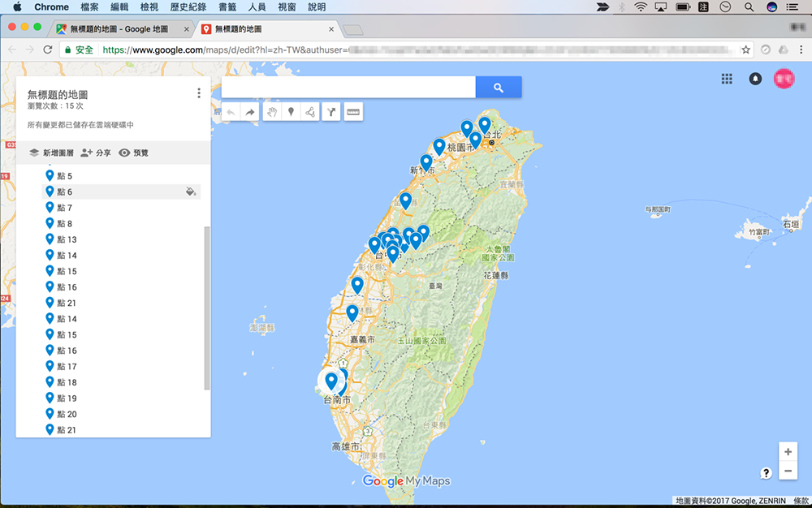The image size is (812, 508).
Task: Click the map title 無標題的地圖 in panel
Action: pyautogui.click(x=58, y=95)
